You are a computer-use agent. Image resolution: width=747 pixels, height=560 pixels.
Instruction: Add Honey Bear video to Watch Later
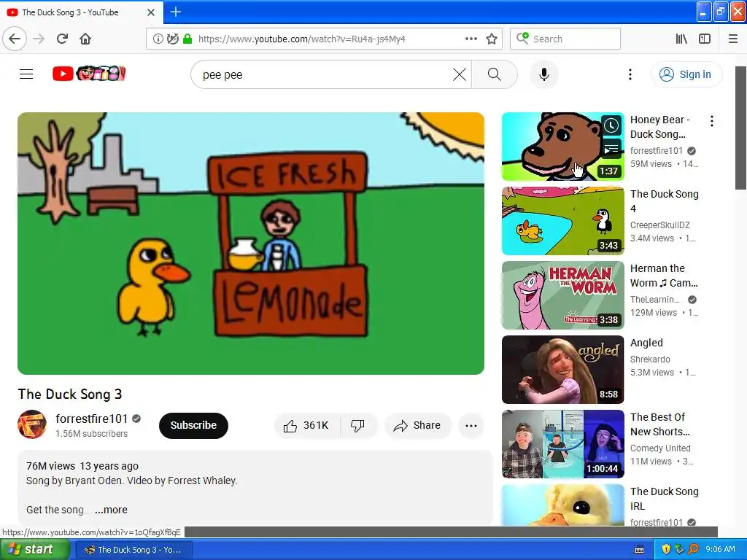(611, 125)
